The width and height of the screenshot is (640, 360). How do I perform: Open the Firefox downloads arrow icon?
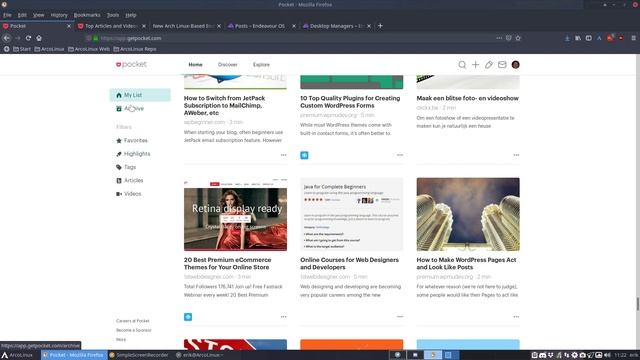[567, 38]
